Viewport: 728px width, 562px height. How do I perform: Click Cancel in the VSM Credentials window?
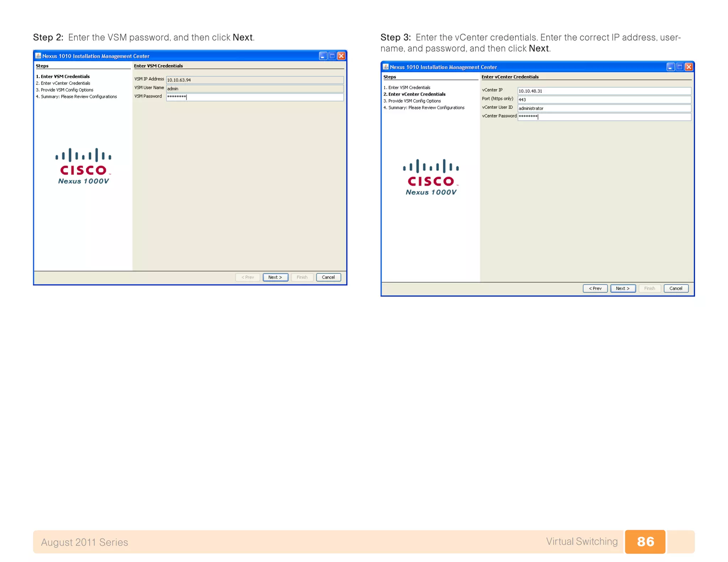(328, 277)
